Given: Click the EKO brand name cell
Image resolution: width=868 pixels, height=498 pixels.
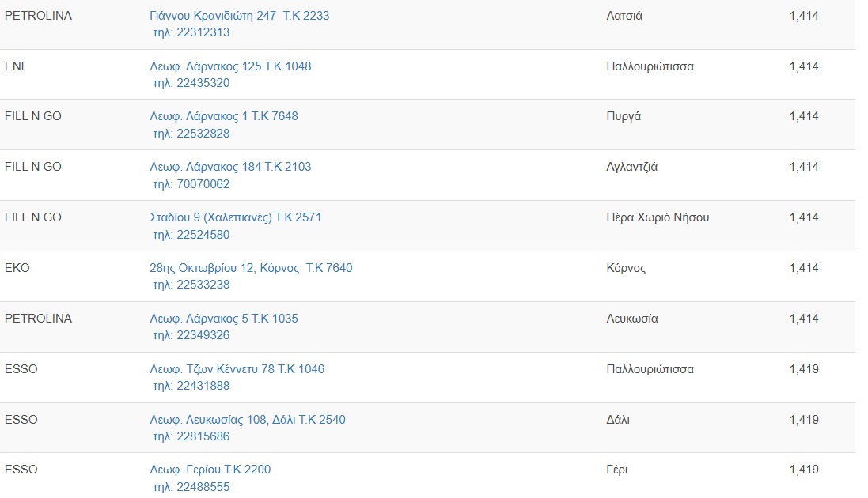Looking at the screenshot, I should point(17,268).
